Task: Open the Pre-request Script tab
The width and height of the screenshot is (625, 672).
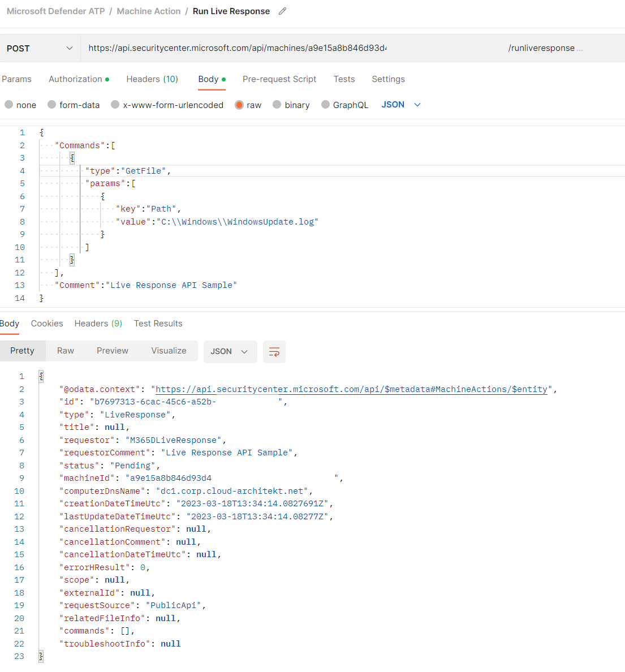Action: 279,79
